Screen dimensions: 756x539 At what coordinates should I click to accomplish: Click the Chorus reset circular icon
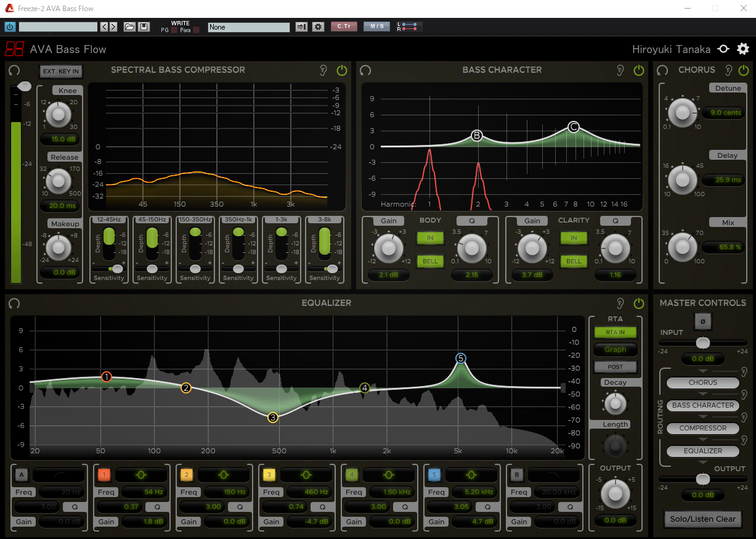click(x=663, y=70)
